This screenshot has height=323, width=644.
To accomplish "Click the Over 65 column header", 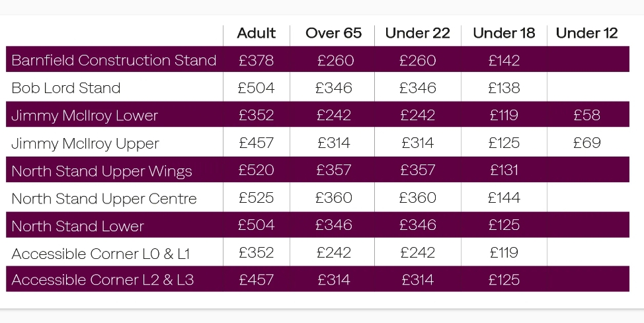I will point(333,34).
